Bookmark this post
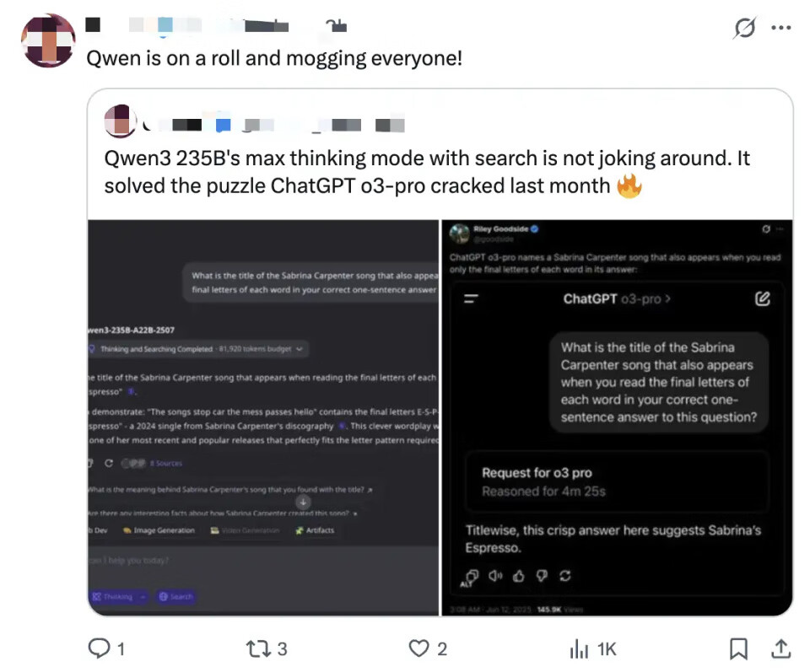Image resolution: width=810 pixels, height=672 pixels. 738,648
